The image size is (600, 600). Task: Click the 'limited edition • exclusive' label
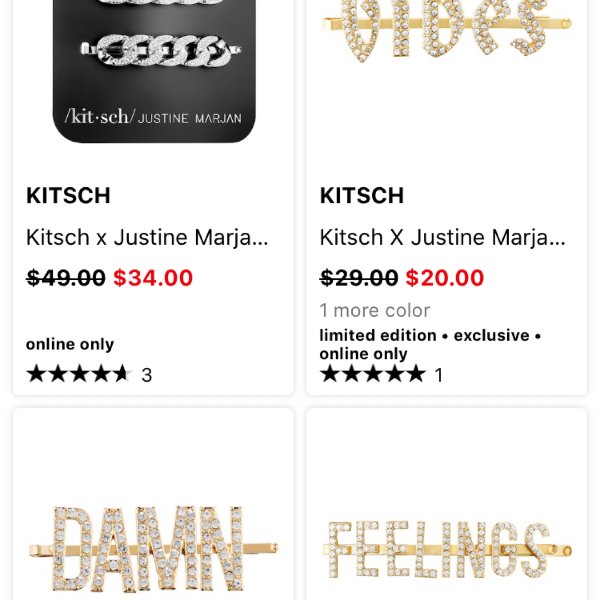coord(425,336)
